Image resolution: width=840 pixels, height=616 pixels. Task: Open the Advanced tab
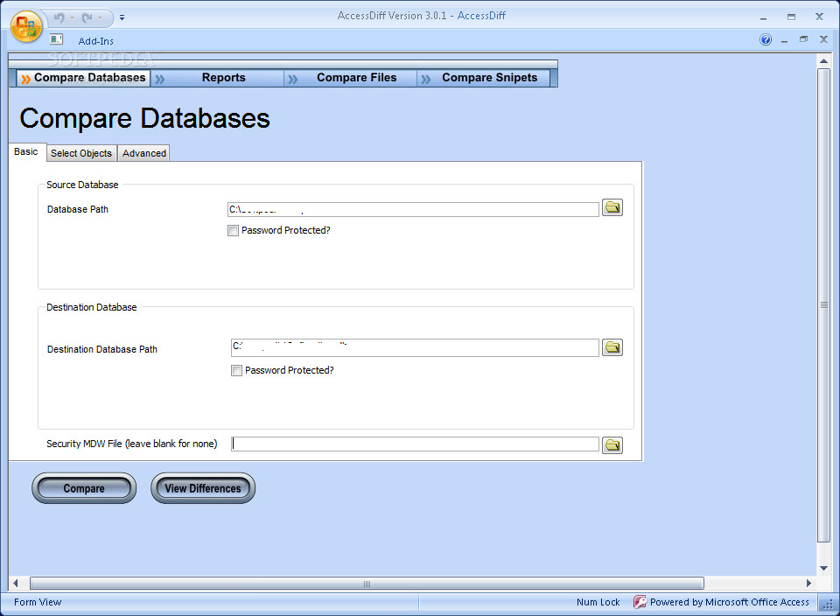tap(144, 153)
